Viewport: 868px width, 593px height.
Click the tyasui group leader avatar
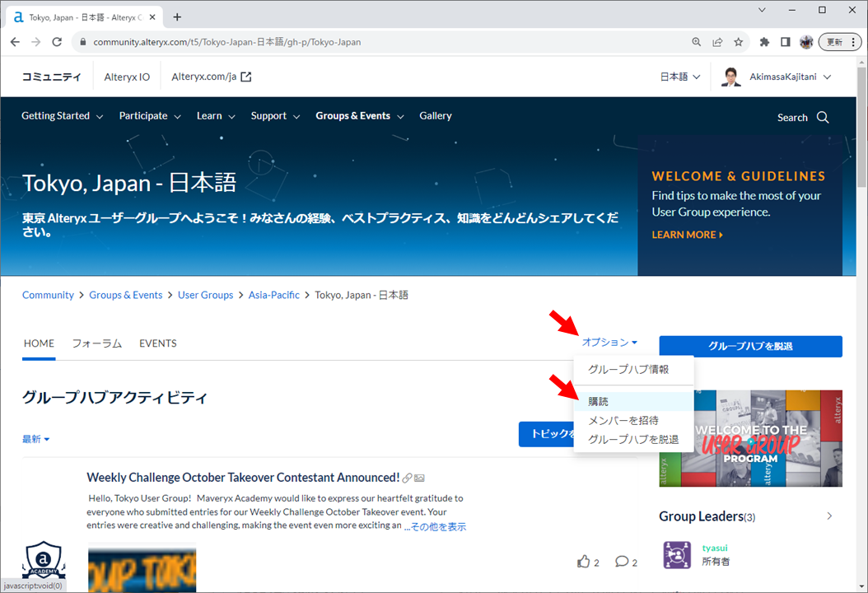pyautogui.click(x=677, y=554)
